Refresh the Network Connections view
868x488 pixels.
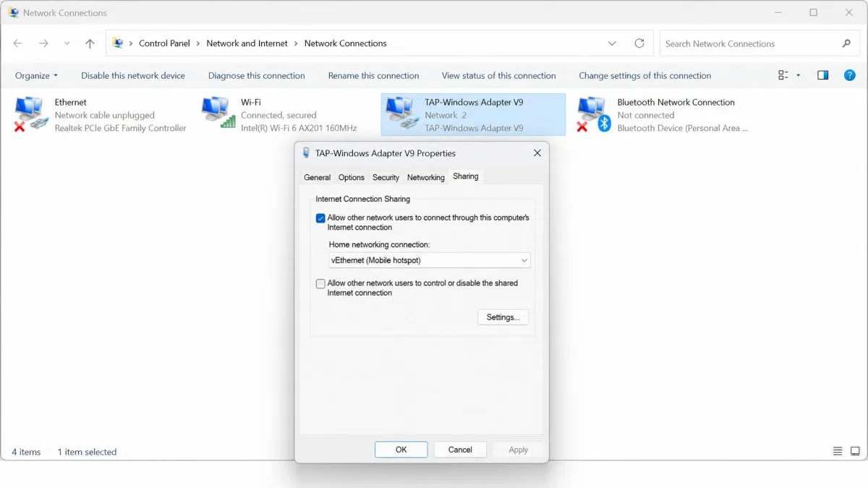pos(639,43)
